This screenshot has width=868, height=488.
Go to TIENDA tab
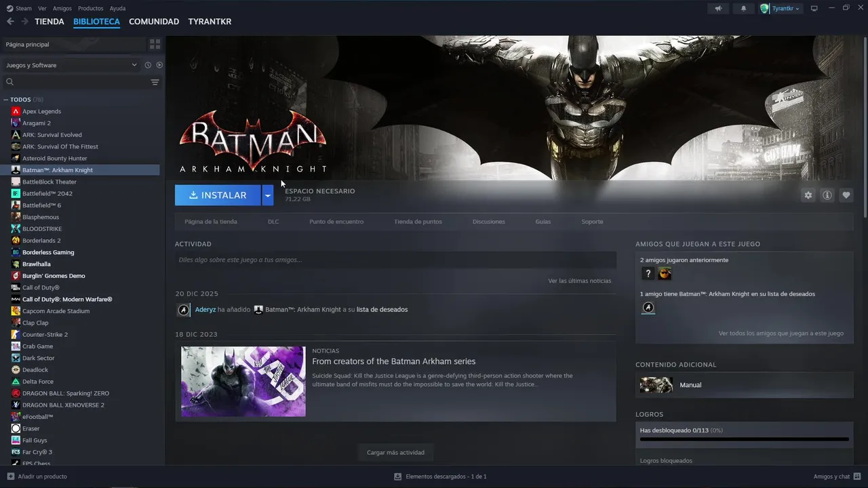tap(50, 22)
